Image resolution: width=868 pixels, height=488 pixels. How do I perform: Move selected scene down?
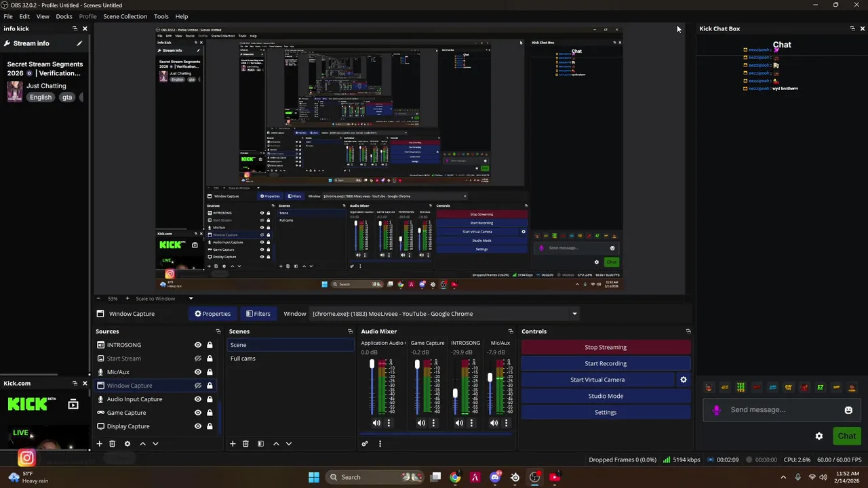point(289,444)
